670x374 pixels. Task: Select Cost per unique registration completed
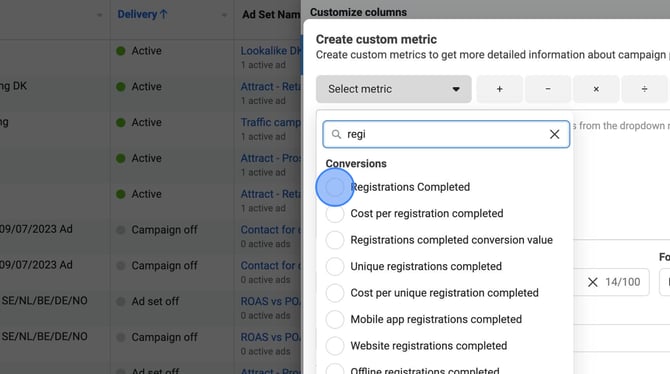335,293
